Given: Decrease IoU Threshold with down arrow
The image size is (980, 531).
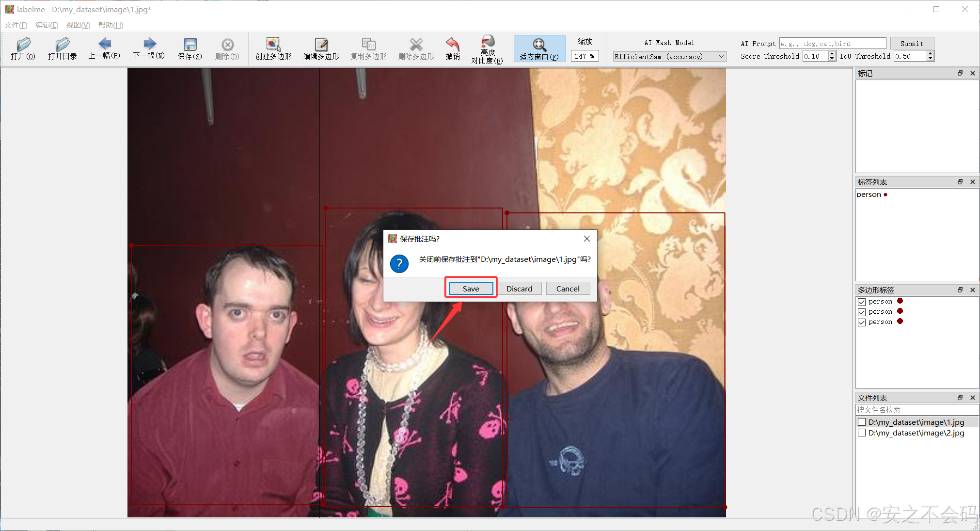Looking at the screenshot, I should click(930, 59).
